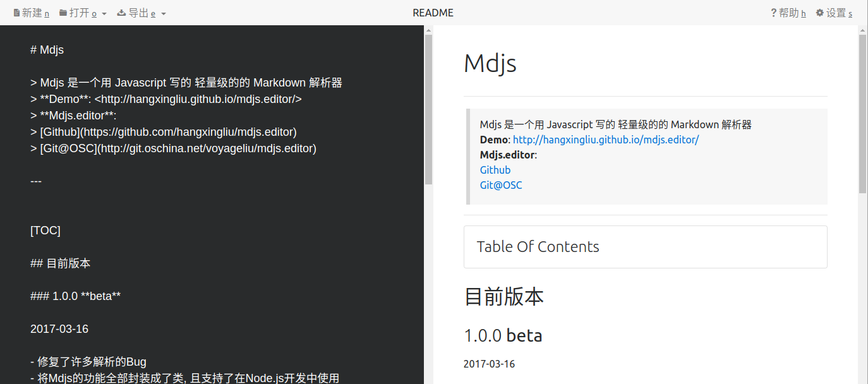The width and height of the screenshot is (868, 384).
Task: Click the folder icon beside 打开
Action: coord(63,13)
